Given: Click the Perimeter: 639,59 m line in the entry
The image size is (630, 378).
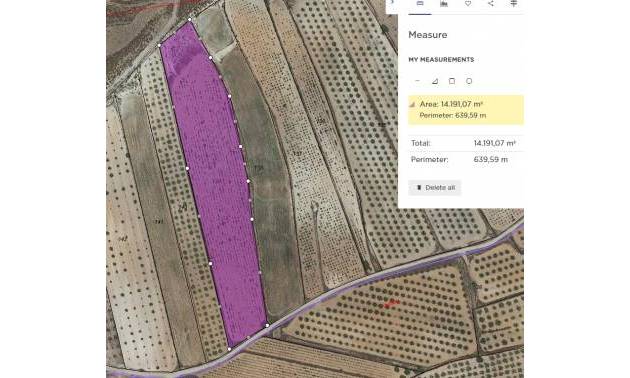Looking at the screenshot, I should [x=453, y=115].
